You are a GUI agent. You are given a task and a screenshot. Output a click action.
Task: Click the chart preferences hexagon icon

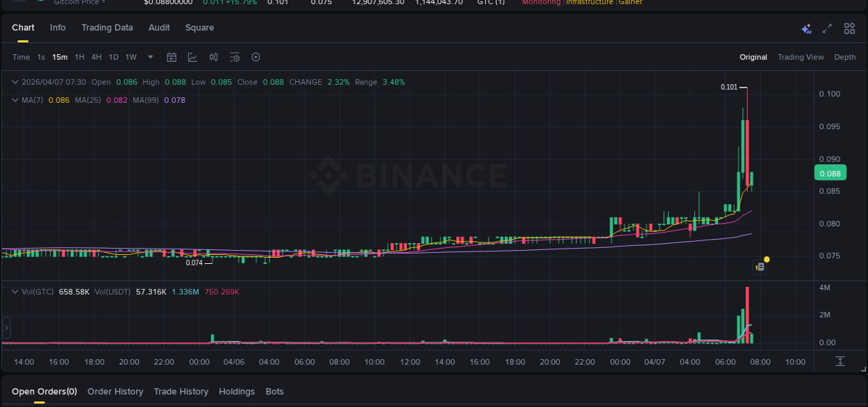point(256,57)
